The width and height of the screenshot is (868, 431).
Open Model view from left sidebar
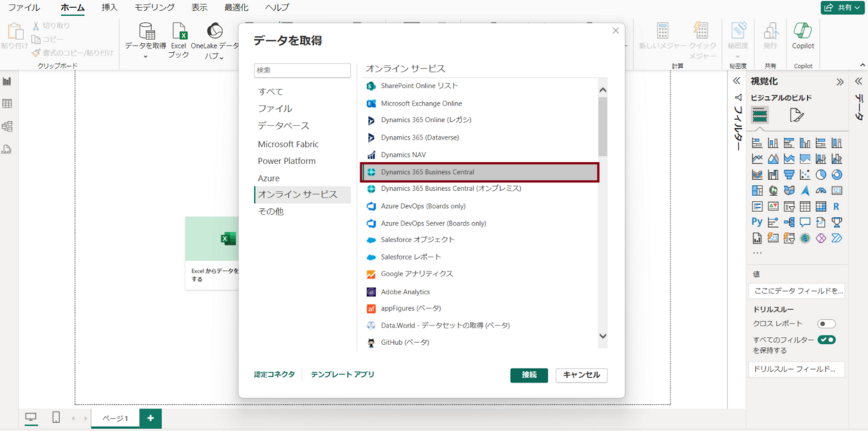7,126
